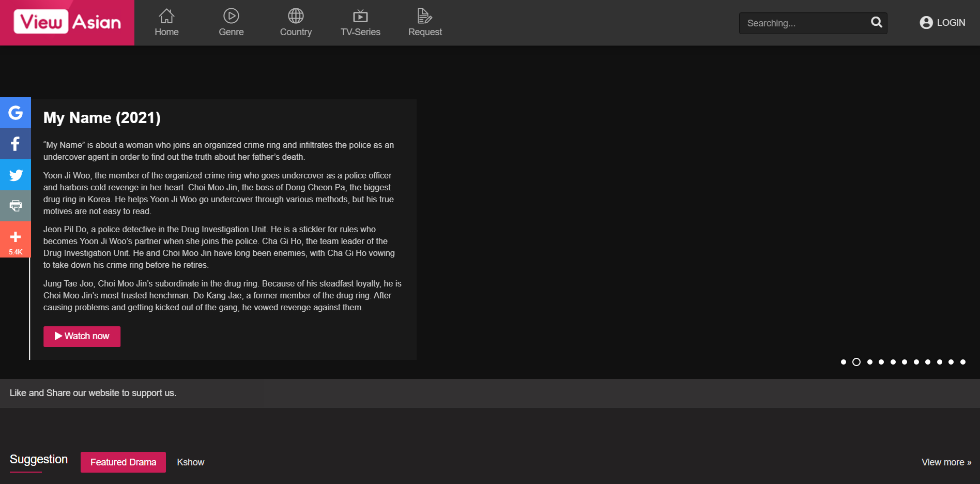Image resolution: width=980 pixels, height=484 pixels.
Task: Click the search magnifier icon
Action: pyautogui.click(x=876, y=22)
